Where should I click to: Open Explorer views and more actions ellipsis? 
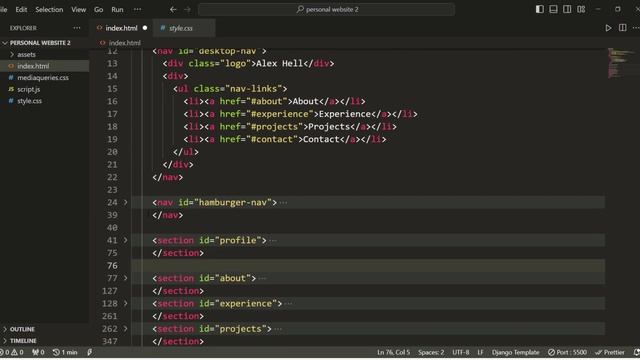[x=77, y=28]
